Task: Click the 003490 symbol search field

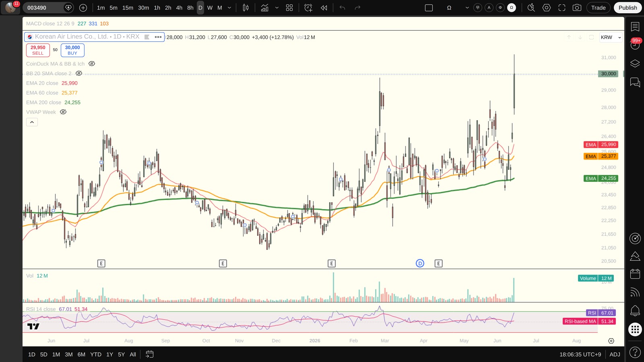Action: 43,8
